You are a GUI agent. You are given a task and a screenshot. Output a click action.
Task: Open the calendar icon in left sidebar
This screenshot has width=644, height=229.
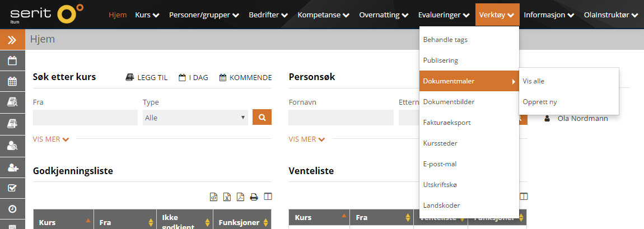(12, 61)
